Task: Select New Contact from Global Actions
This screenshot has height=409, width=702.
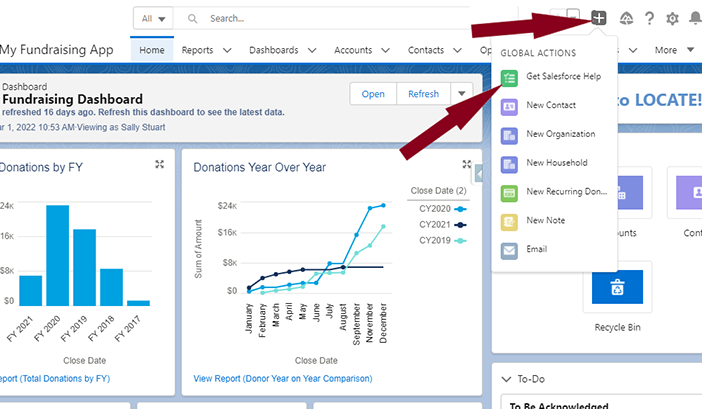Action: (x=551, y=105)
